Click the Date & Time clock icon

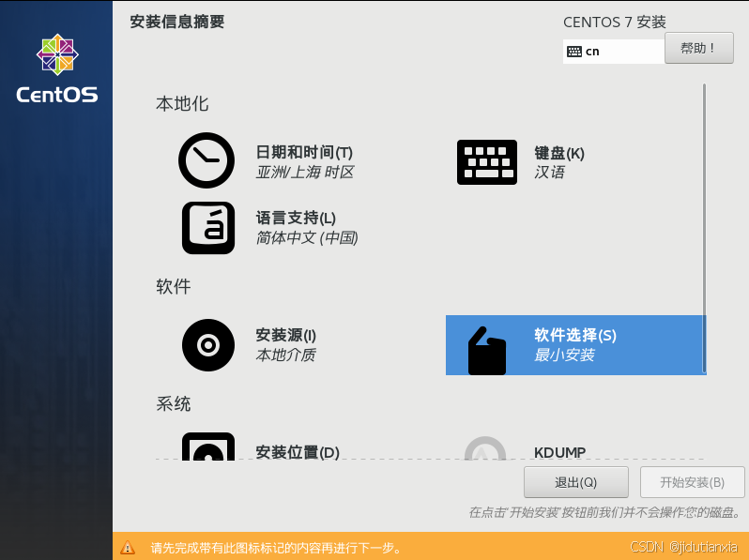click(206, 161)
